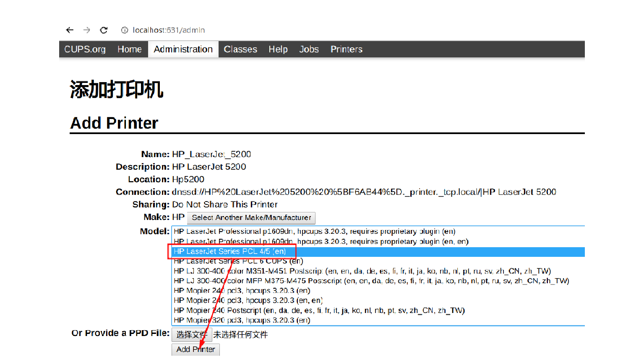Click the site info icon in address bar
Viewport: 644px width, 362px height.
[125, 30]
